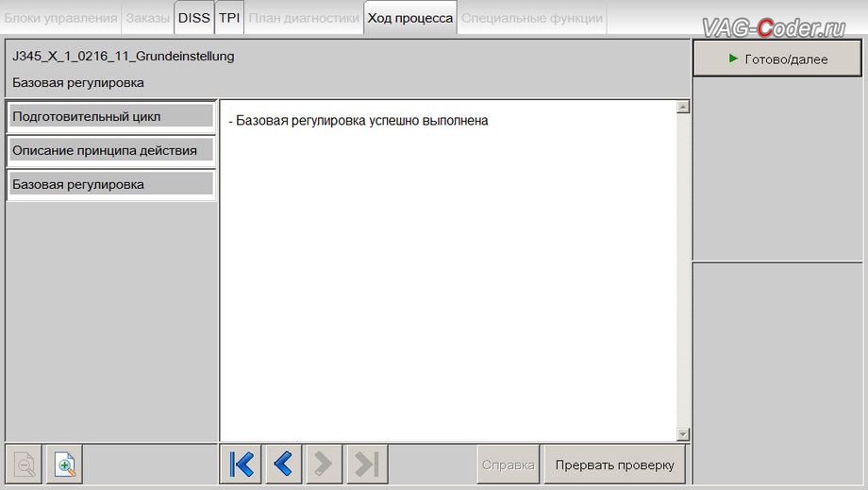868x490 pixels.
Task: Open Специальные функции tab
Action: (532, 18)
